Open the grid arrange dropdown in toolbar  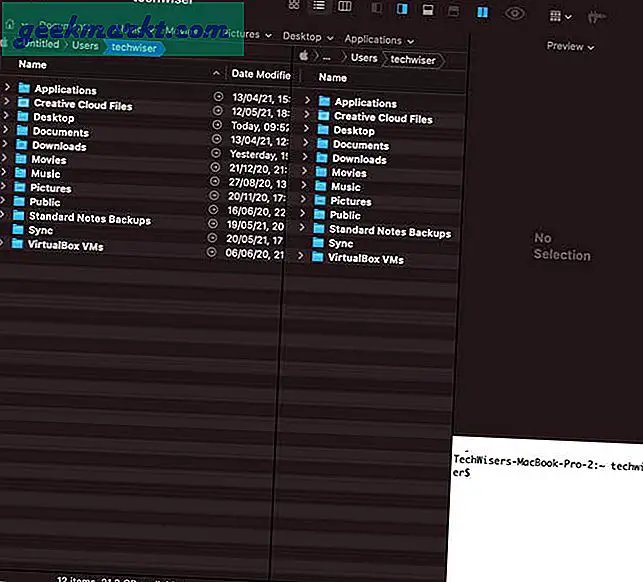click(x=560, y=16)
